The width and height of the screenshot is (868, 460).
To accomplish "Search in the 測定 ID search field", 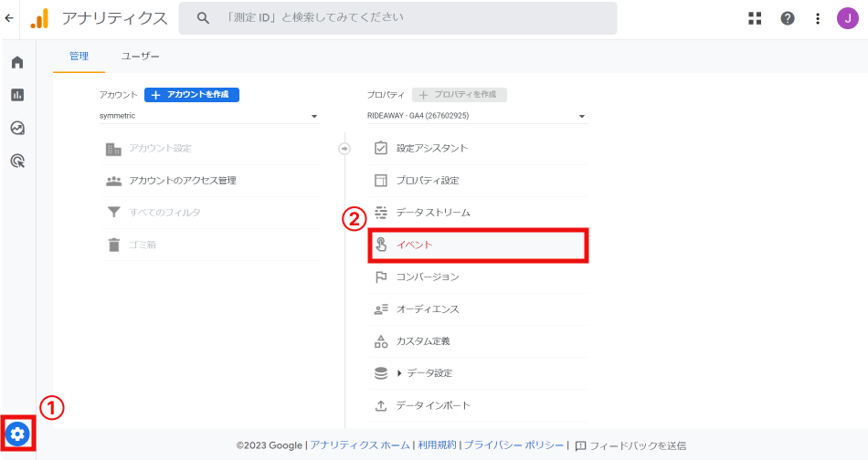I will click(397, 18).
